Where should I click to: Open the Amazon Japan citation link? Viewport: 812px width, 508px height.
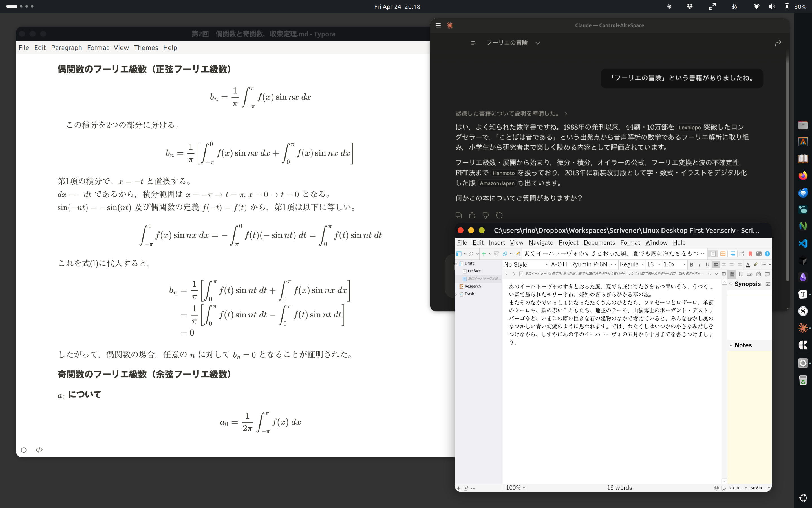tap(497, 183)
